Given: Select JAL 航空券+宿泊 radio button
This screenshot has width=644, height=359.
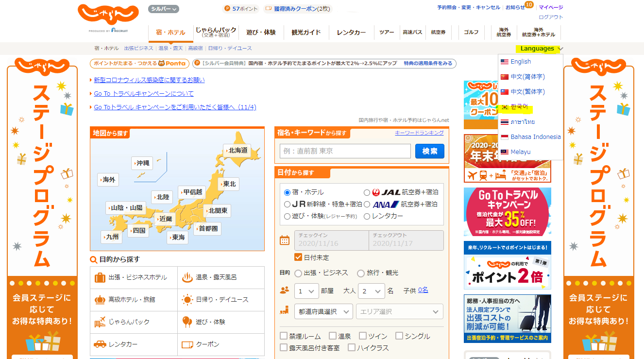Looking at the screenshot, I should pyautogui.click(x=367, y=192).
